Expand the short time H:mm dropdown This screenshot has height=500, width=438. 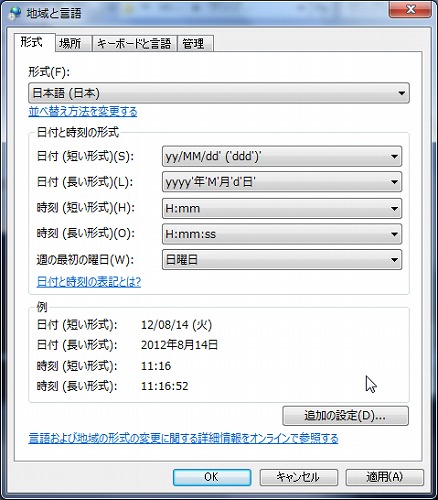point(282,208)
